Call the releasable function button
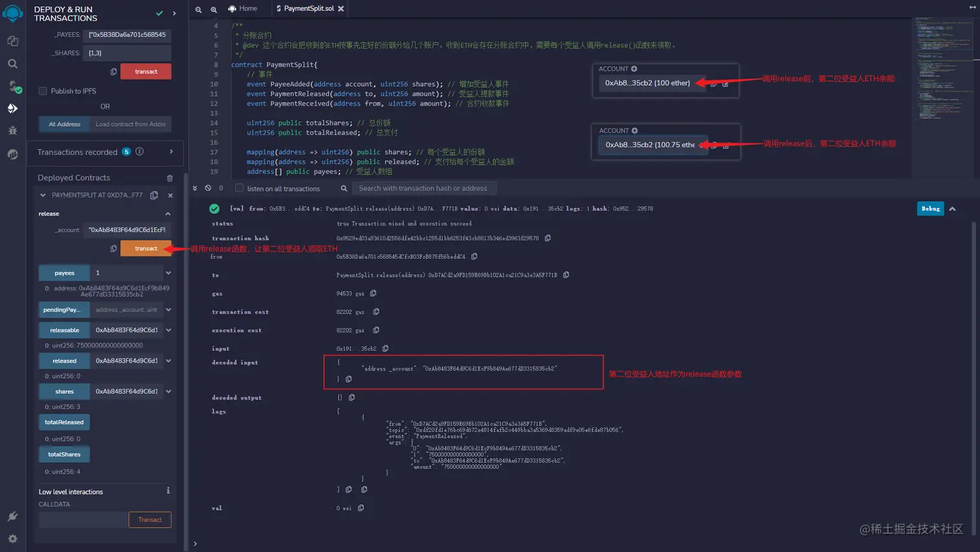This screenshot has height=552, width=980. [64, 330]
